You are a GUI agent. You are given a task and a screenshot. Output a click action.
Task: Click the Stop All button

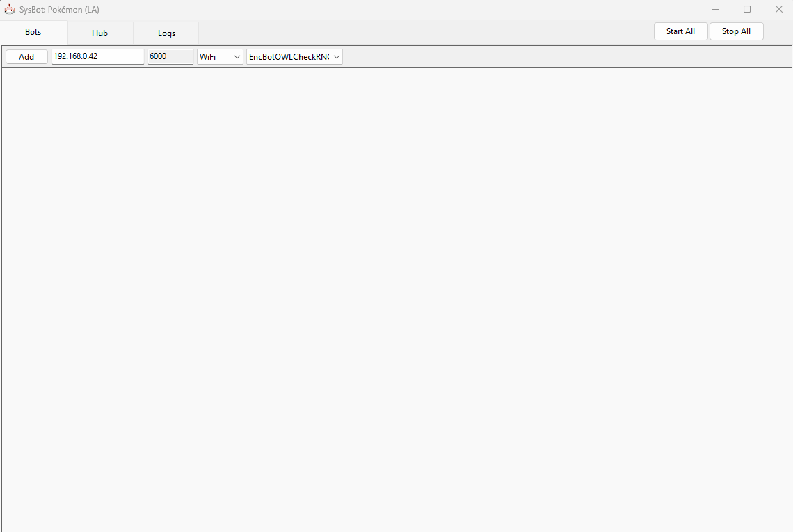click(x=736, y=31)
